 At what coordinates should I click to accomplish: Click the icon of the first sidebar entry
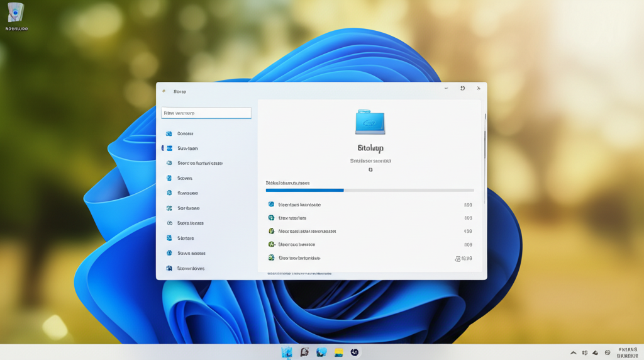[169, 133]
